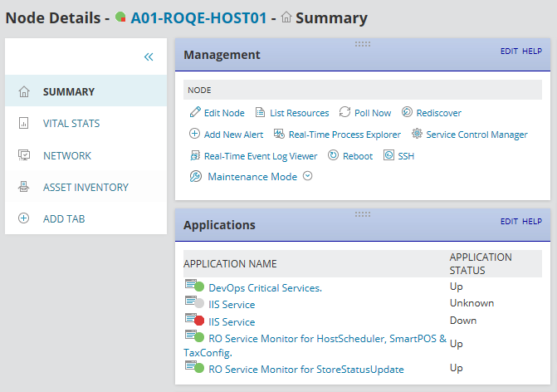Click Edit on the Management panel
The image size is (557, 392).
coord(509,51)
